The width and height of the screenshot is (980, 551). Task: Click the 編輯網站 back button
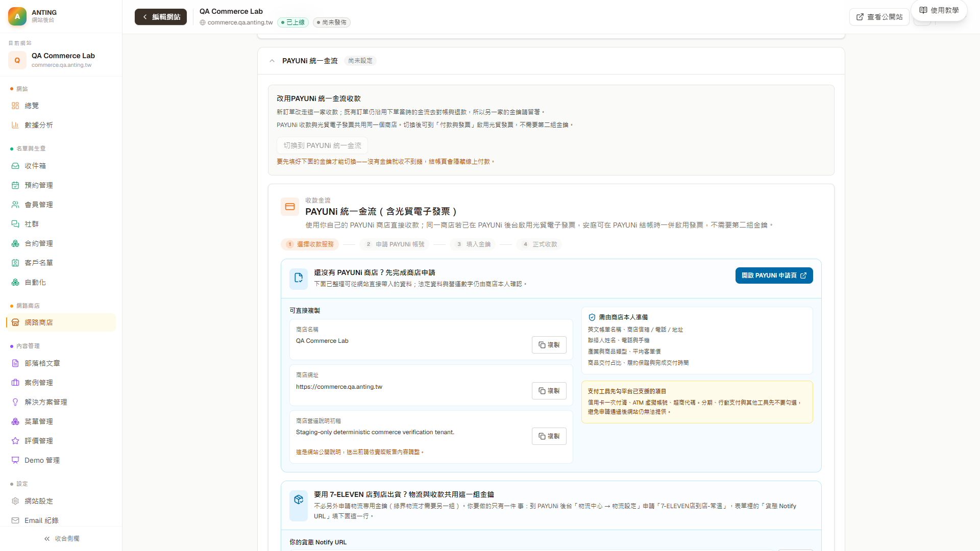(x=161, y=17)
